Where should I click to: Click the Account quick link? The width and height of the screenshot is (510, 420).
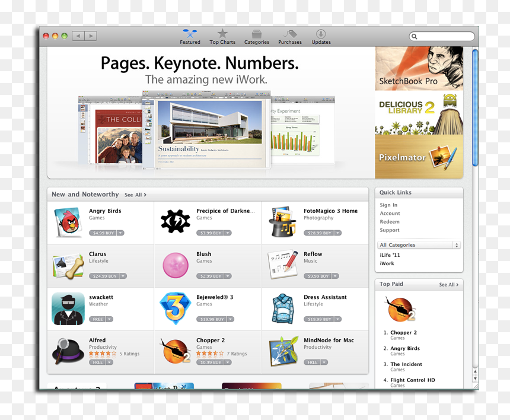[390, 214]
